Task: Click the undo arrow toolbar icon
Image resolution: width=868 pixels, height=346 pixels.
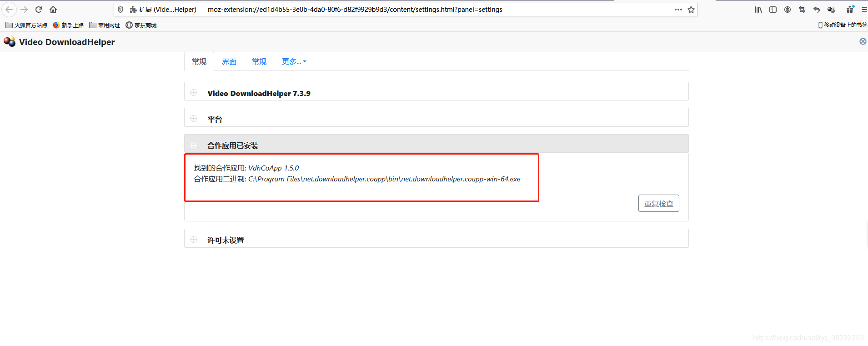Action: (x=817, y=10)
